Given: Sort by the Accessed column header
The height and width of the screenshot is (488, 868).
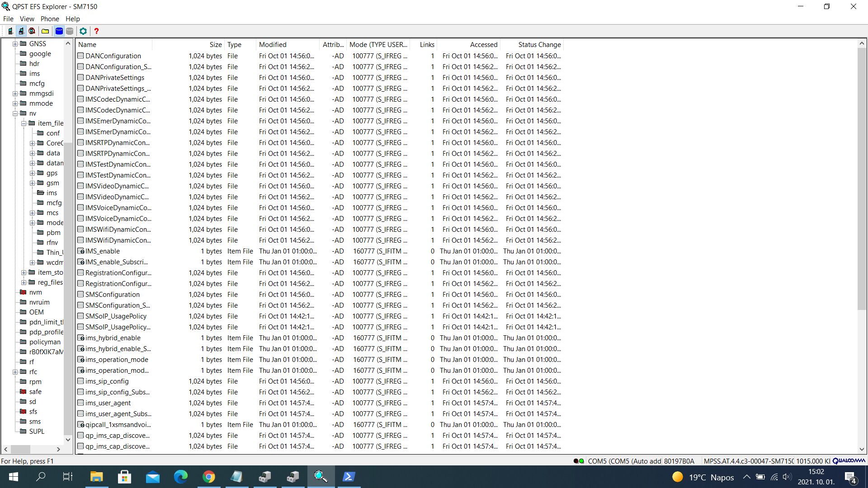Looking at the screenshot, I should [x=468, y=45].
